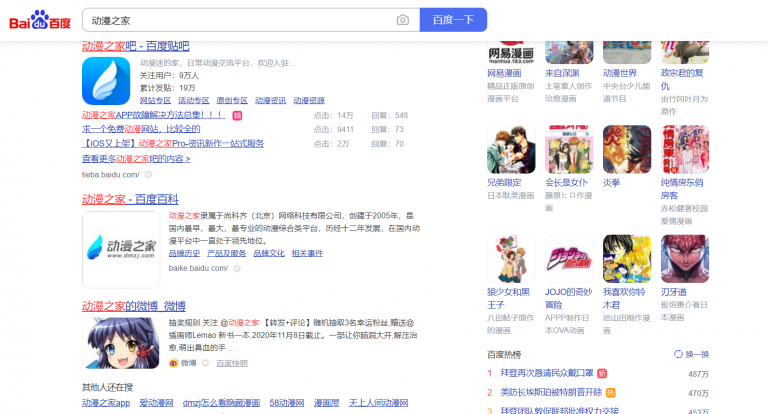Open the 兄弟限定 cover image
Screen dimensions: 768x414
point(511,149)
